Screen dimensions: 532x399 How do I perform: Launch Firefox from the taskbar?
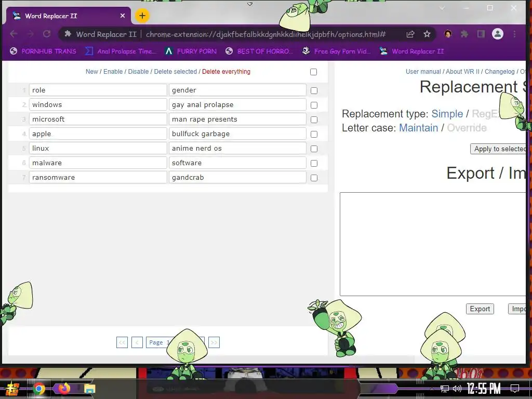click(x=64, y=389)
